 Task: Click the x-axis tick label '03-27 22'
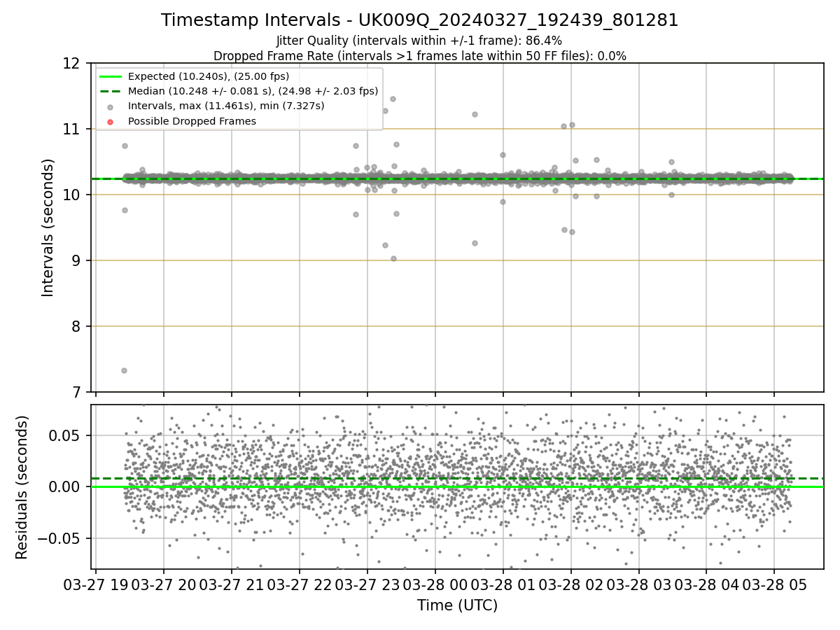pos(300,584)
